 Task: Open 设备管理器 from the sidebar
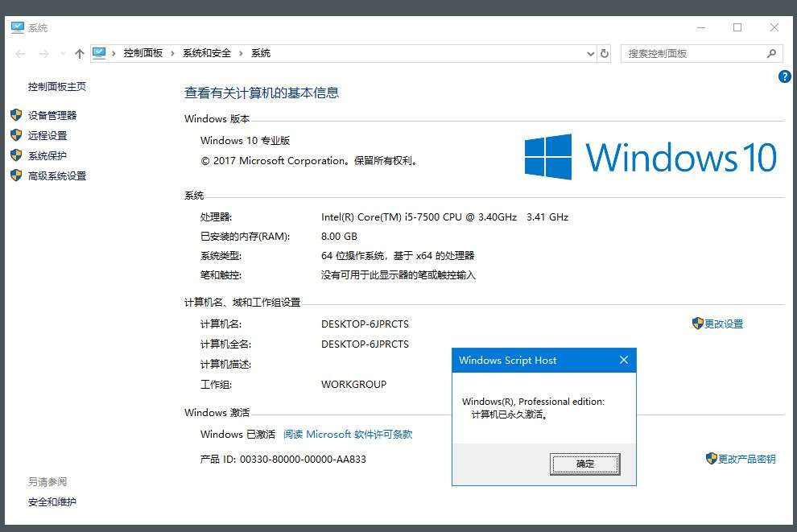tap(52, 115)
